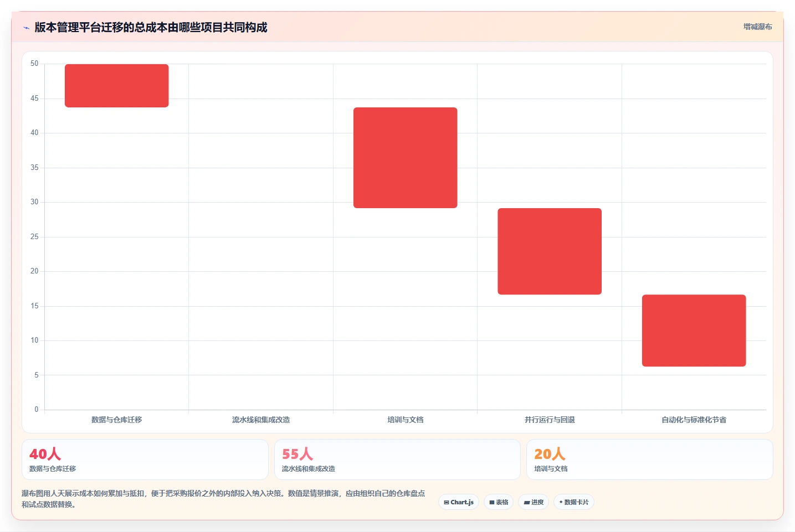Screen dimensions: 795x532
Task: Click the lightning icon before the title
Action: 26,28
